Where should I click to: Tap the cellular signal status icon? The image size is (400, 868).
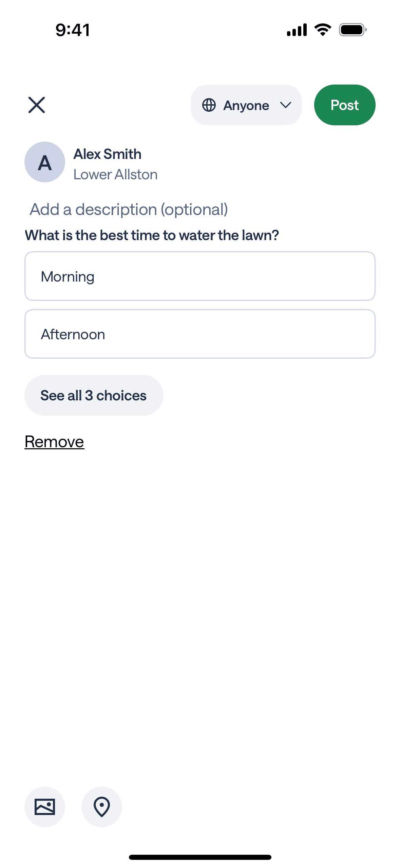(297, 30)
